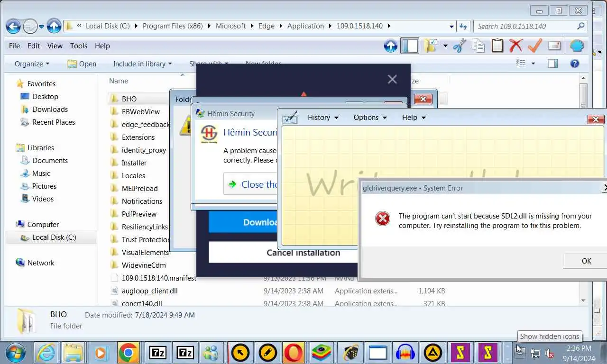Toggle the preview pane button
Screen dimensions: 607x364
(552, 64)
